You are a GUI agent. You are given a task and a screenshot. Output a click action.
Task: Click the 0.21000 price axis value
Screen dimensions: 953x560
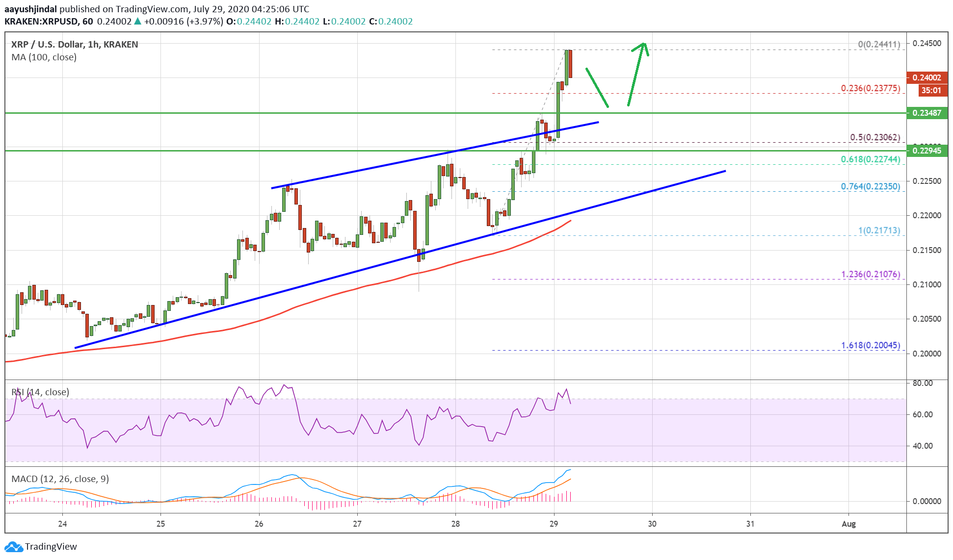click(x=927, y=285)
